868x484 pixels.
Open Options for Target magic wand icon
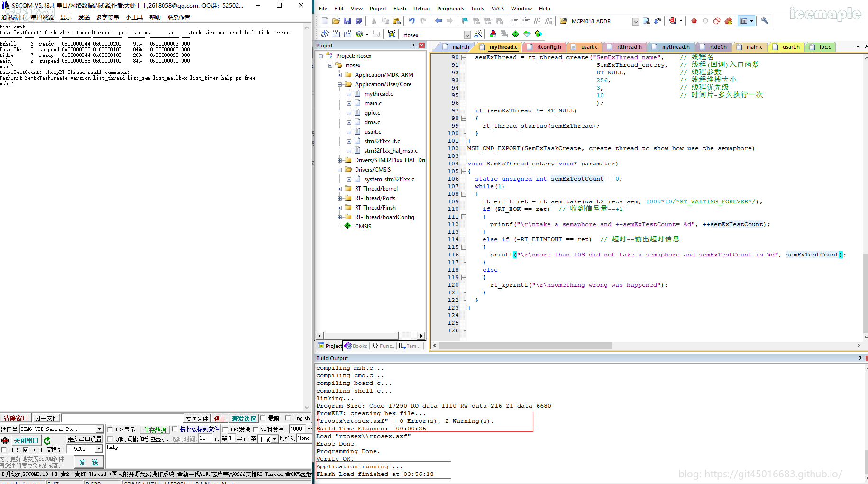478,34
